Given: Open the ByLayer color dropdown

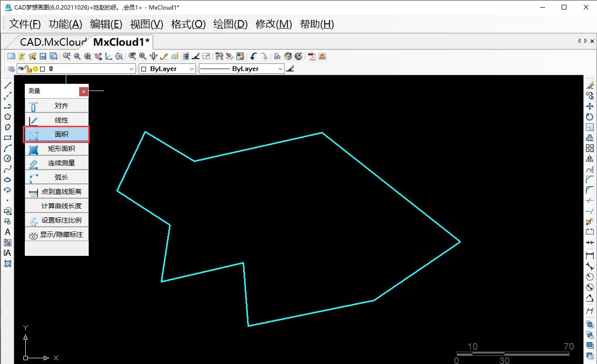Looking at the screenshot, I should pyautogui.click(x=192, y=69).
